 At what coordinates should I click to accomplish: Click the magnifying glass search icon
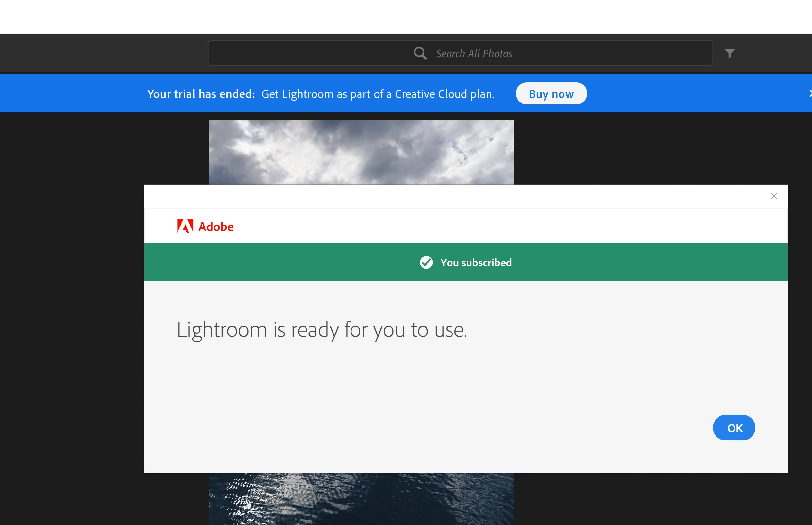(x=420, y=53)
